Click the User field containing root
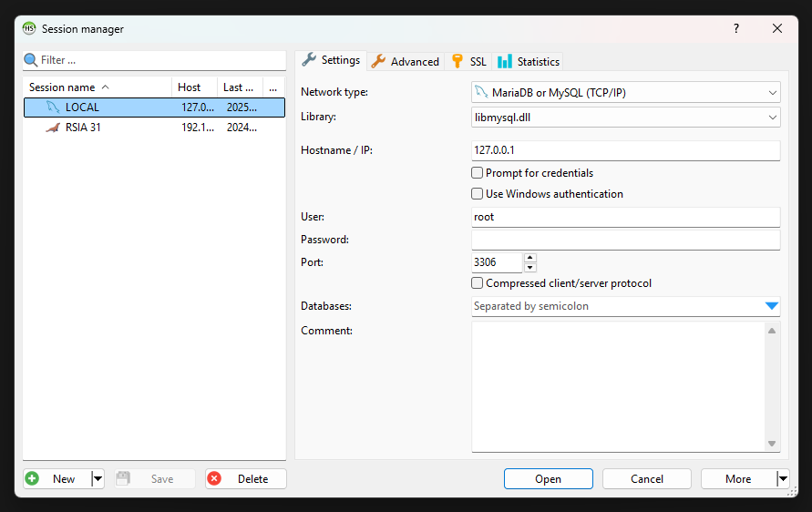Image resolution: width=812 pixels, height=512 pixels. [x=625, y=217]
